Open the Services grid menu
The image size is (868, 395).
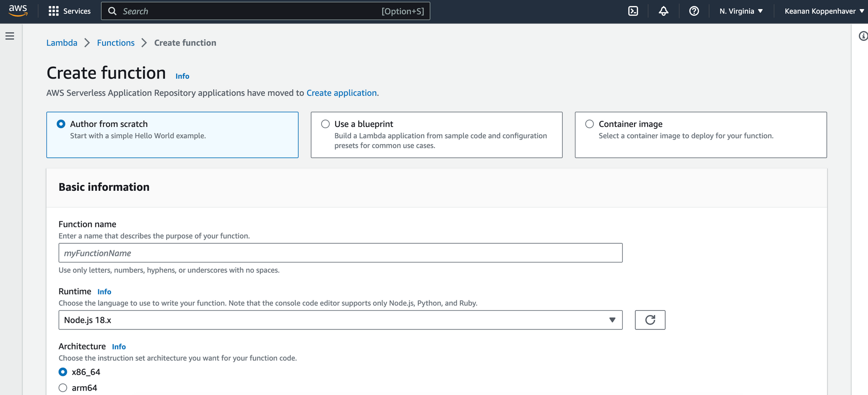coord(53,11)
